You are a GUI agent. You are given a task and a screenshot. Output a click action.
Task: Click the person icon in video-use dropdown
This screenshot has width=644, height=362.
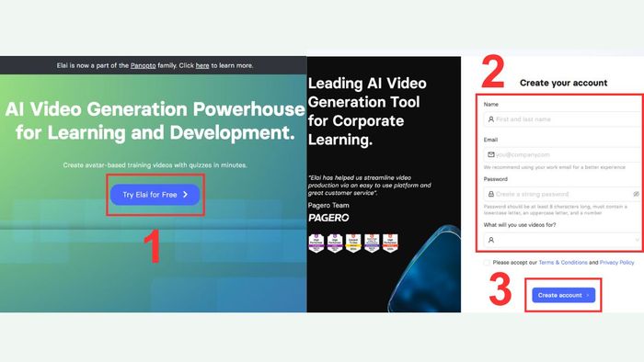click(x=490, y=240)
